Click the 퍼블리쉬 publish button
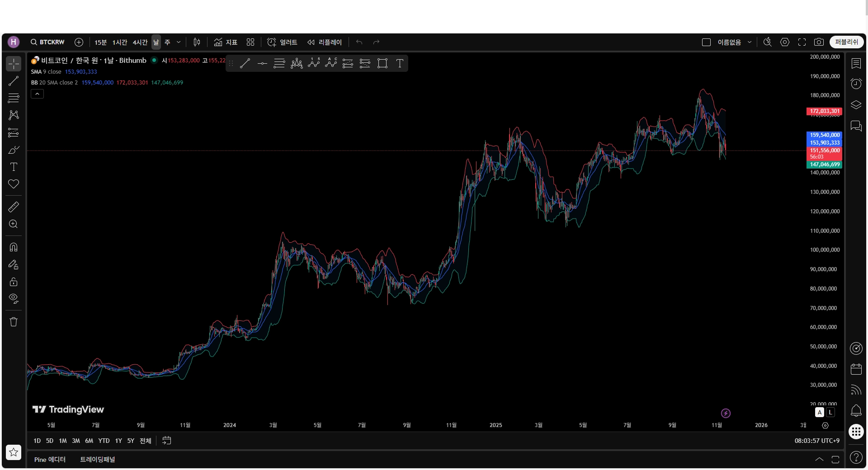 pos(846,42)
